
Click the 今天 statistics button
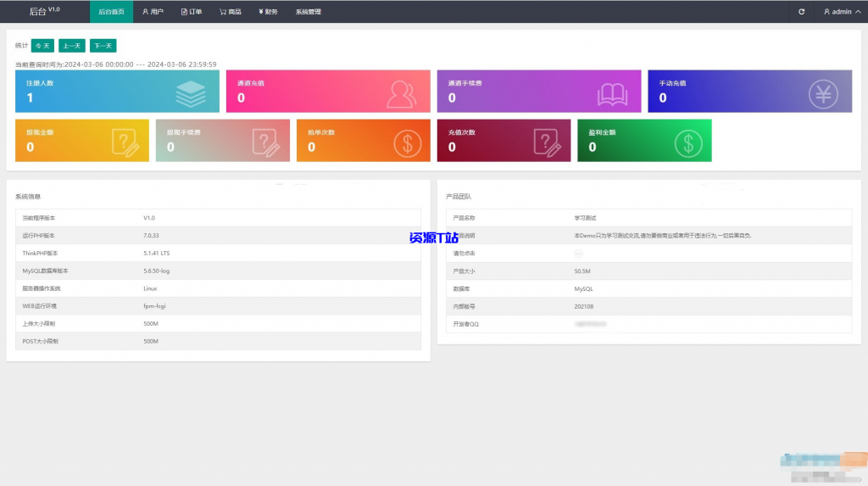pyautogui.click(x=42, y=46)
